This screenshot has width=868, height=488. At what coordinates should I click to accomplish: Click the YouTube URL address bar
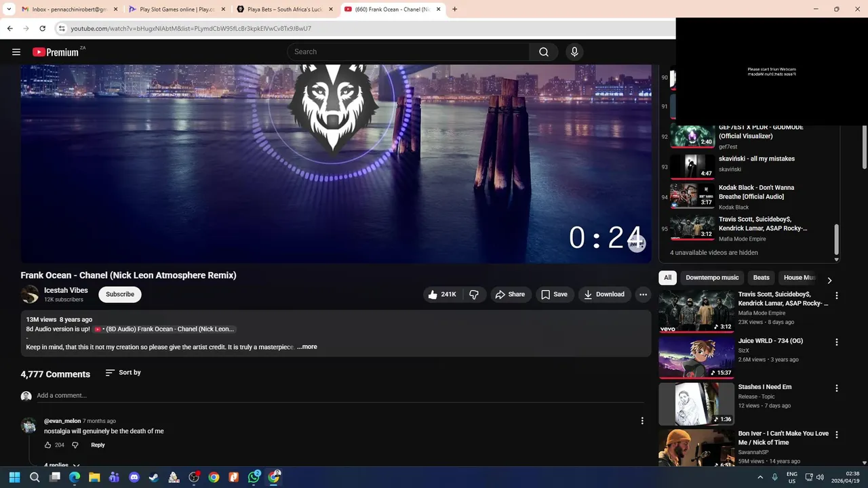coord(366,28)
